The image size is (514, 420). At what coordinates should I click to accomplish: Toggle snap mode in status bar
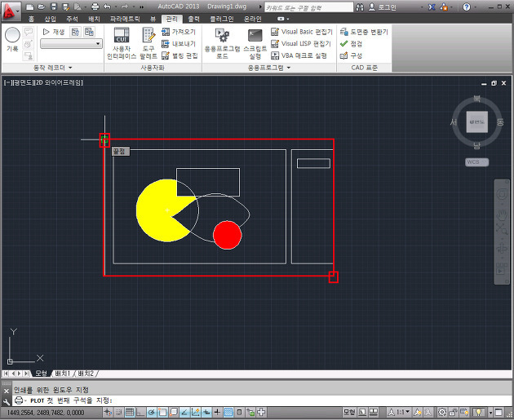[x=118, y=412]
